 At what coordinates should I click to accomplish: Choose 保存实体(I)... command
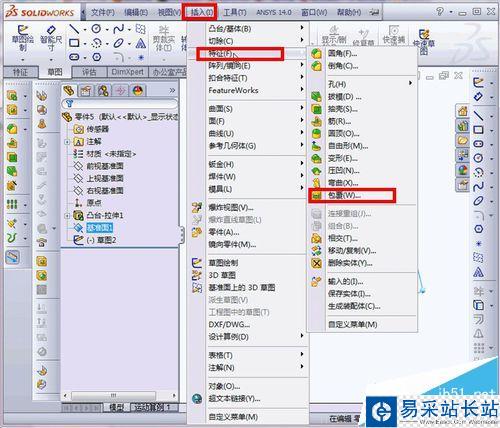349,294
